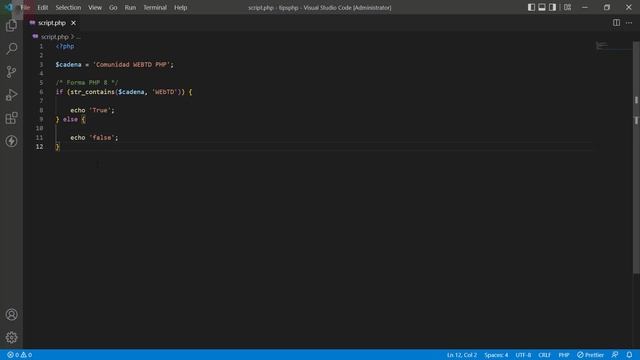This screenshot has width=640, height=360.
Task: Show errors and warnings in status bar
Action: point(20,355)
